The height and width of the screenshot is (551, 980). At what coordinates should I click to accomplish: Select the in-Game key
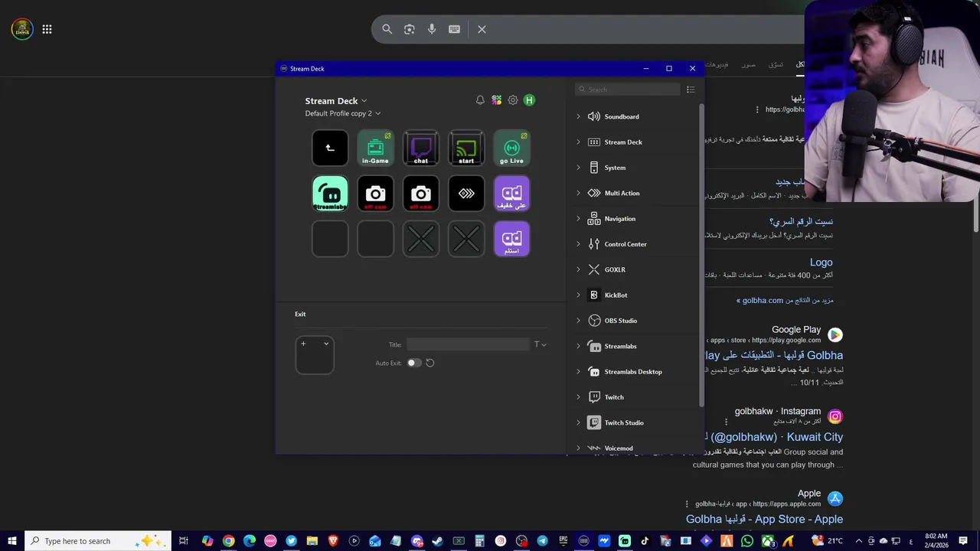point(375,148)
